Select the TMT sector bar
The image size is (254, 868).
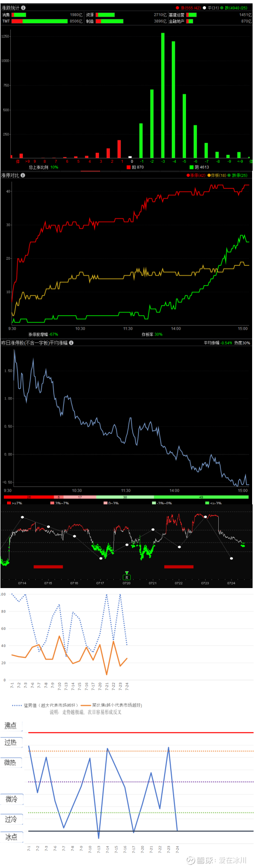(40, 21)
